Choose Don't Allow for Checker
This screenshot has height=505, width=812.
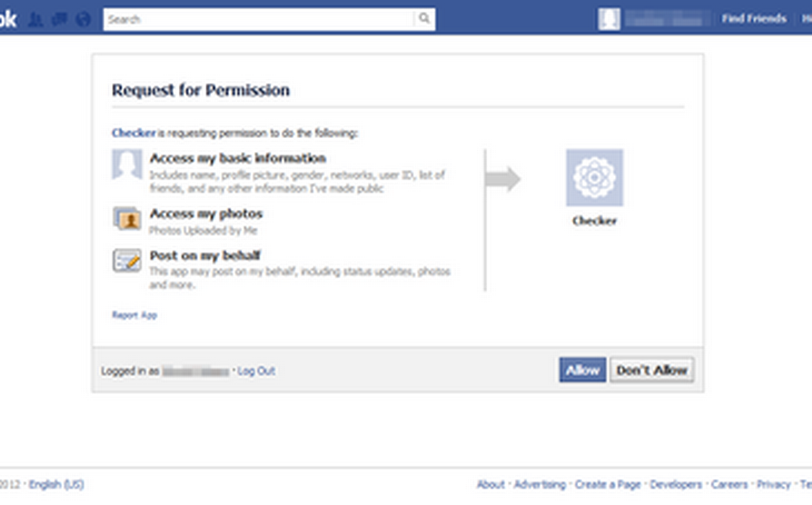[652, 370]
